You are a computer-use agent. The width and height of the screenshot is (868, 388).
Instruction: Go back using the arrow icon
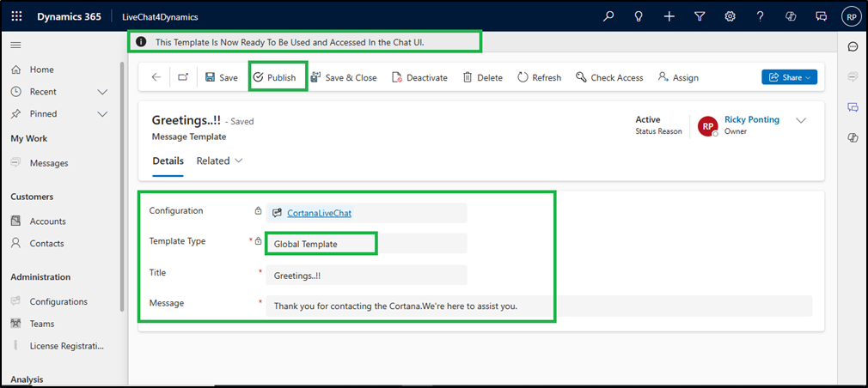click(156, 77)
